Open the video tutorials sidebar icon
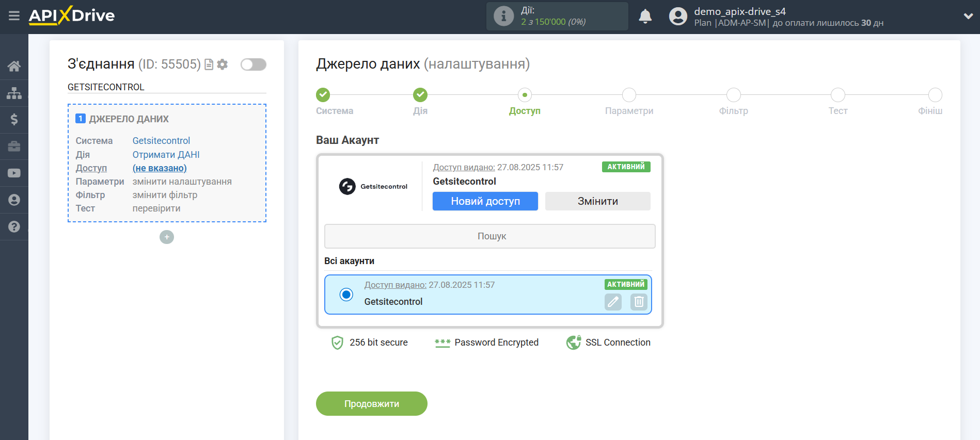Viewport: 980px width, 440px height. coord(14,173)
